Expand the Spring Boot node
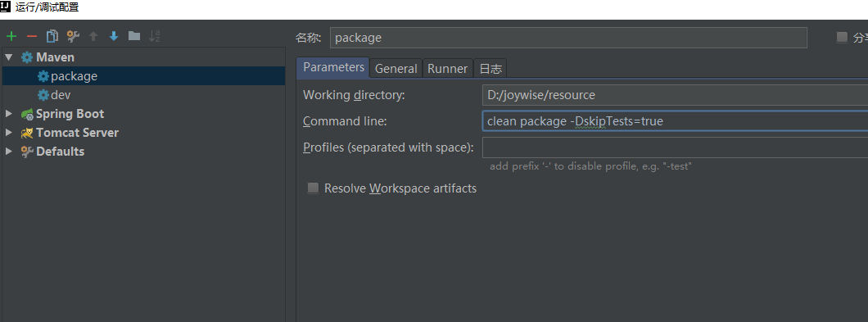 [x=9, y=114]
